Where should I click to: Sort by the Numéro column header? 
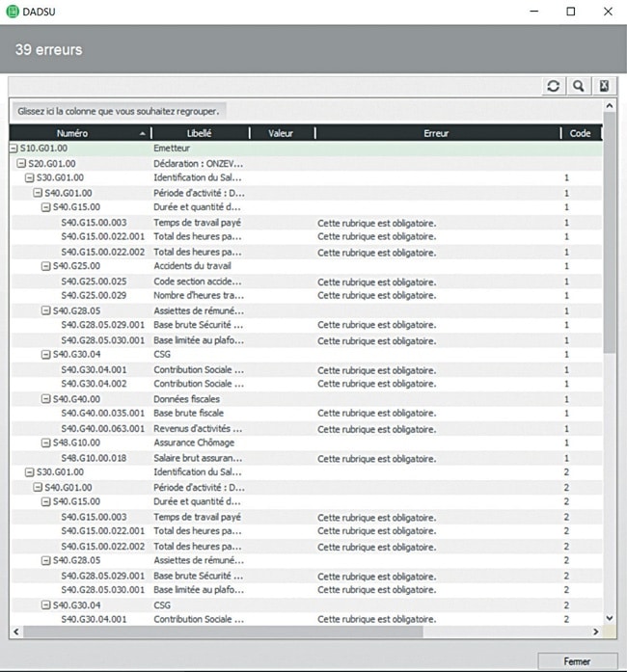click(x=72, y=133)
